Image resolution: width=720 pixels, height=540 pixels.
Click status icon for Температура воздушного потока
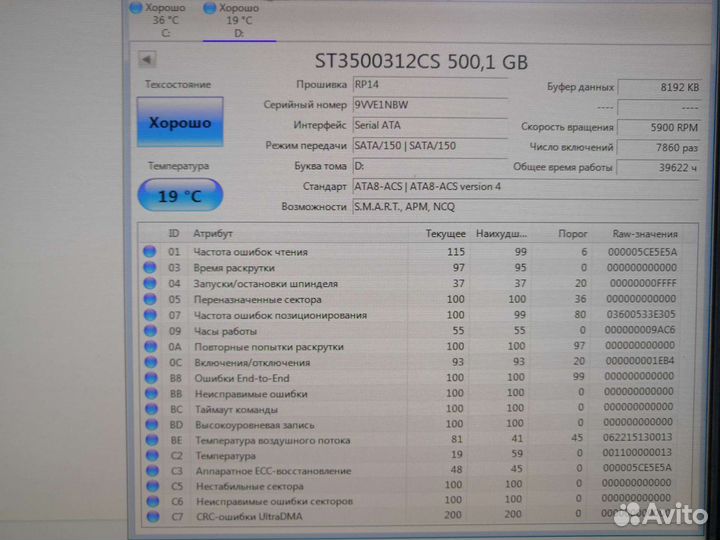coord(152,440)
